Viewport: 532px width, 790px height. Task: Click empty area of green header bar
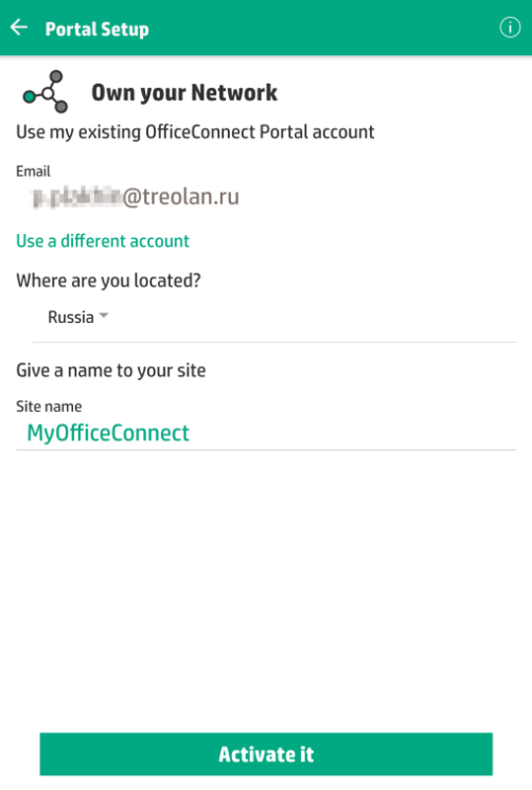coord(323,28)
